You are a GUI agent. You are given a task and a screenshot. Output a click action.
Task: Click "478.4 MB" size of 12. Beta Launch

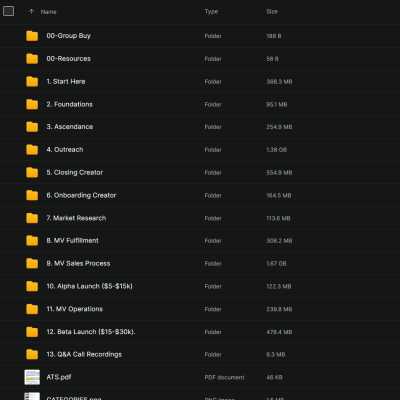pyautogui.click(x=279, y=332)
